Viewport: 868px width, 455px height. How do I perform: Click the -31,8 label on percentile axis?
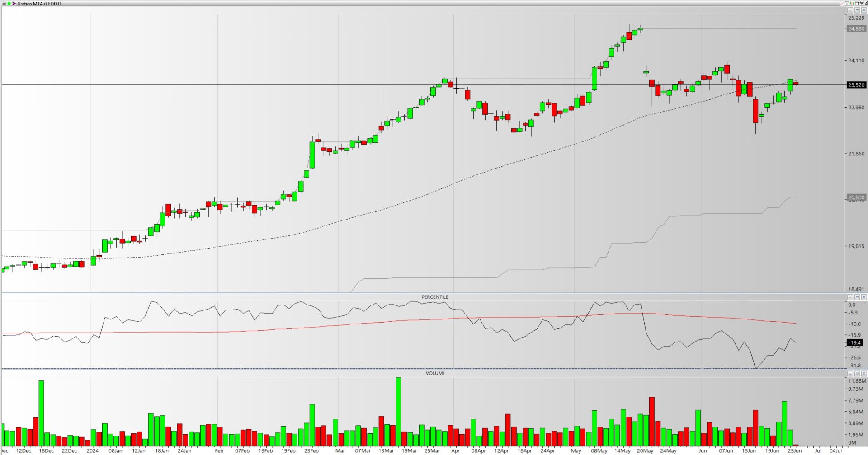pyautogui.click(x=854, y=366)
